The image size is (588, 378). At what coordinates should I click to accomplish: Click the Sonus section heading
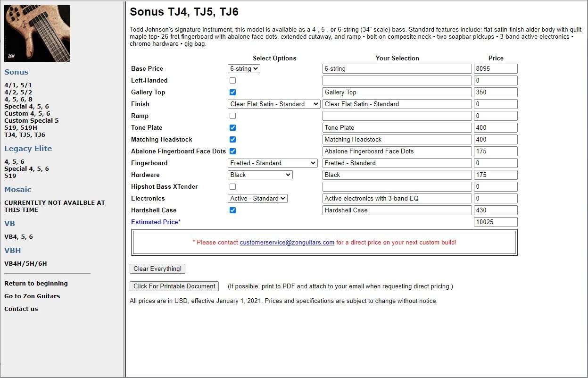pos(17,72)
